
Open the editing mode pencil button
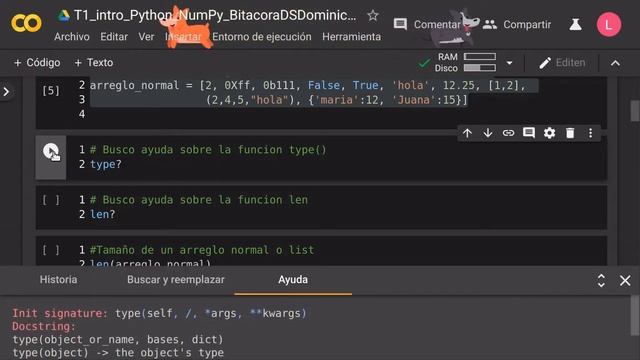tap(562, 63)
